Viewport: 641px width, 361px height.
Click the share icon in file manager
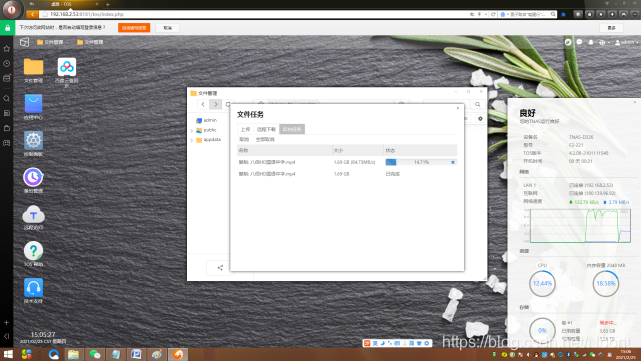click(220, 268)
